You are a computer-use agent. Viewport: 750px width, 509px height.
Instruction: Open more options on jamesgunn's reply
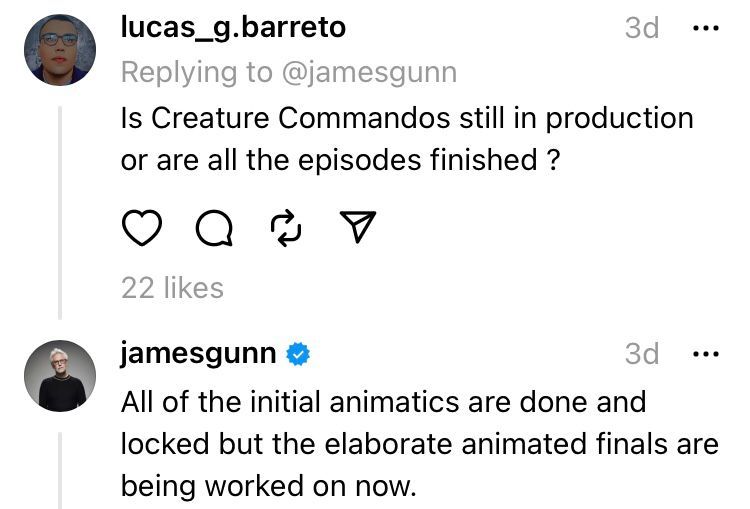(705, 353)
